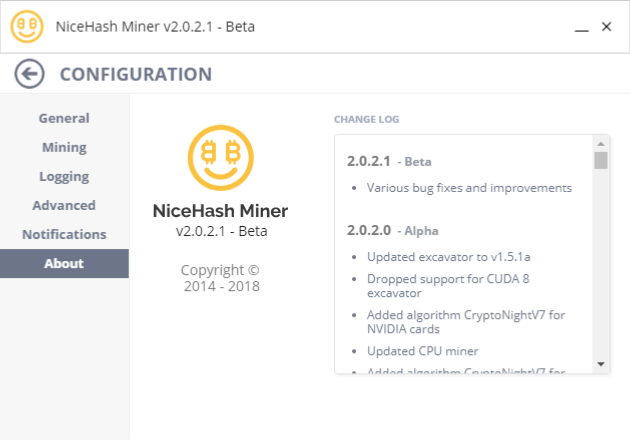Click the Copyright 2014 - 2018 text
The height and width of the screenshot is (440, 630).
[x=220, y=278]
